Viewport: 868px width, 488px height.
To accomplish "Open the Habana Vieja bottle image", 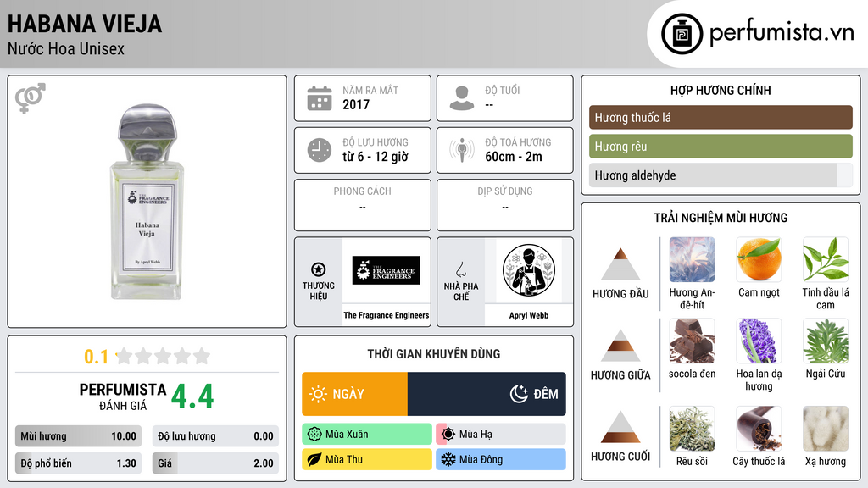I will point(147,202).
